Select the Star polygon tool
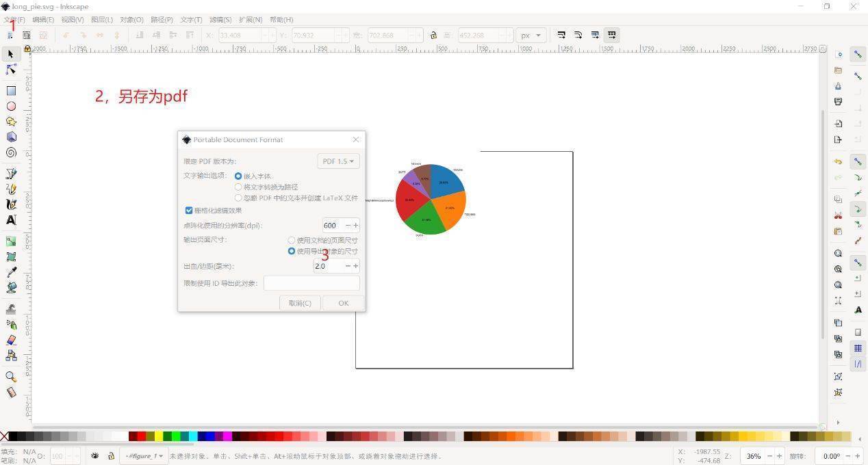The height and width of the screenshot is (465, 868). point(11,122)
